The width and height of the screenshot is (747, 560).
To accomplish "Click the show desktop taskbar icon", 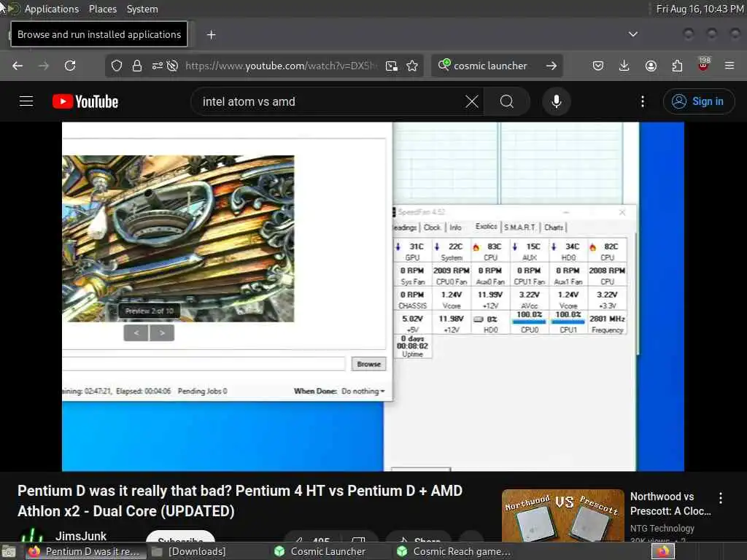I will pyautogui.click(x=9, y=552).
